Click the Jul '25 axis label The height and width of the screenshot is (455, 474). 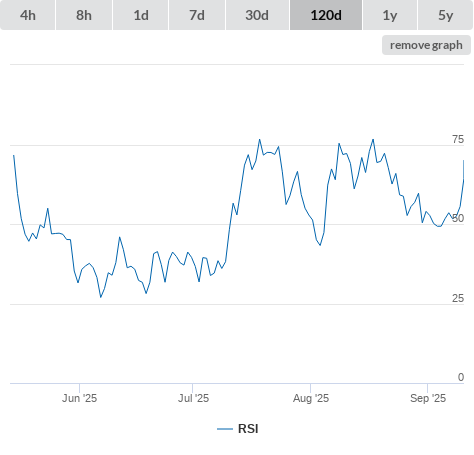click(193, 398)
